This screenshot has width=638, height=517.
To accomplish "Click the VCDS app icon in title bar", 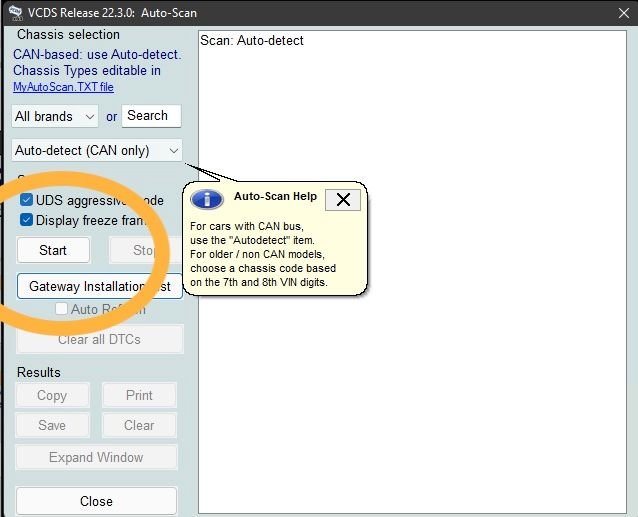I will click(15, 12).
